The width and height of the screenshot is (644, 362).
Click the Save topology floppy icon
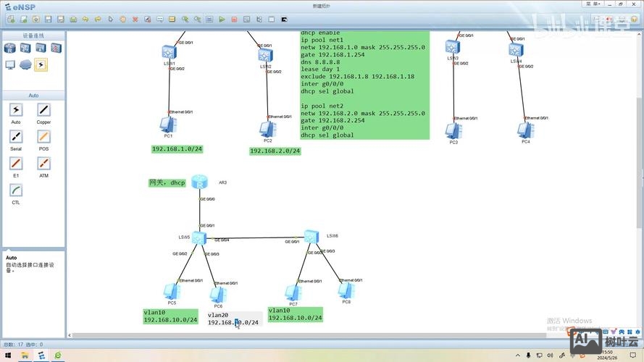click(x=48, y=20)
